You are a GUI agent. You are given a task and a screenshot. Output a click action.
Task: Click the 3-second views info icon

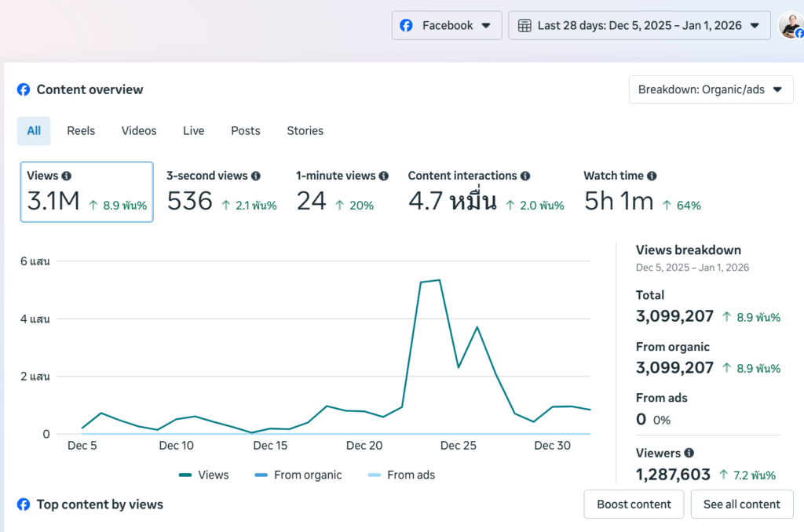(256, 177)
